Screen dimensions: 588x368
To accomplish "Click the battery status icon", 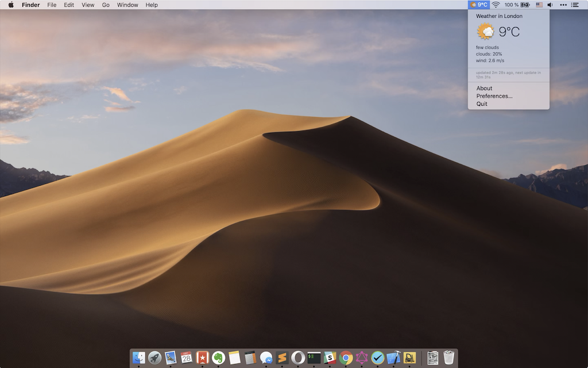I will (525, 5).
